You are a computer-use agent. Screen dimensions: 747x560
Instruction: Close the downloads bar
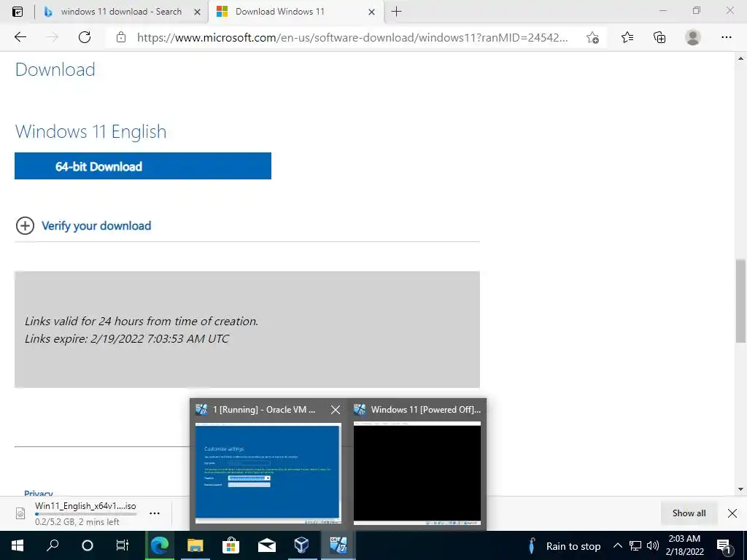click(732, 513)
